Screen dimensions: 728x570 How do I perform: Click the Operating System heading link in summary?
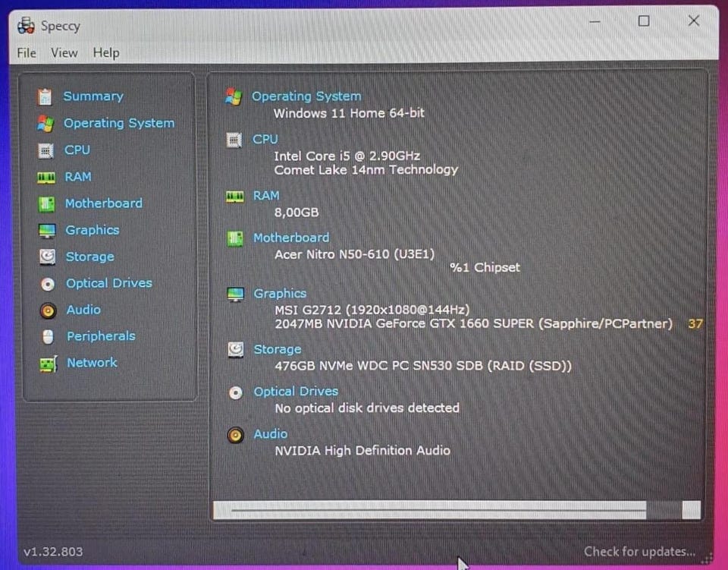(x=306, y=96)
